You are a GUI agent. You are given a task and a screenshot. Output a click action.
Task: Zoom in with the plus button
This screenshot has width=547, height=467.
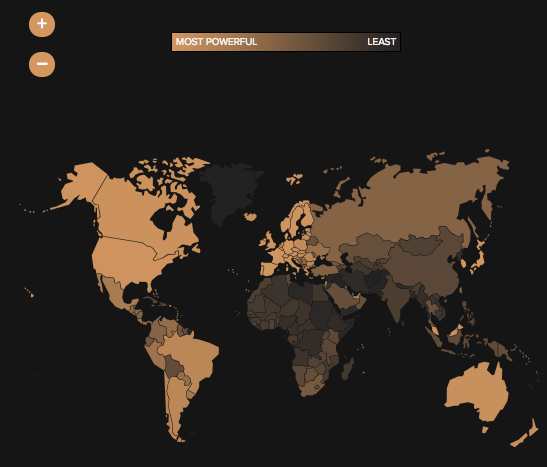(42, 24)
